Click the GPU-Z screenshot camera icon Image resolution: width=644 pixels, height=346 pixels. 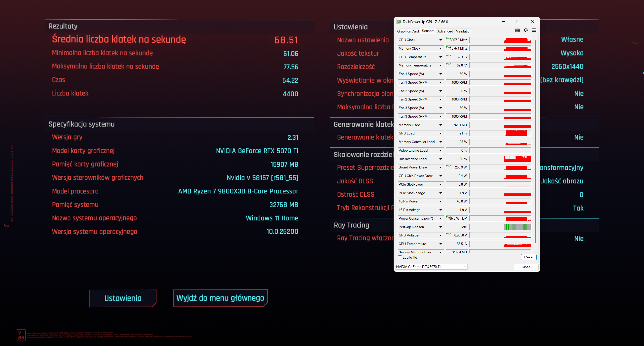tap(517, 30)
